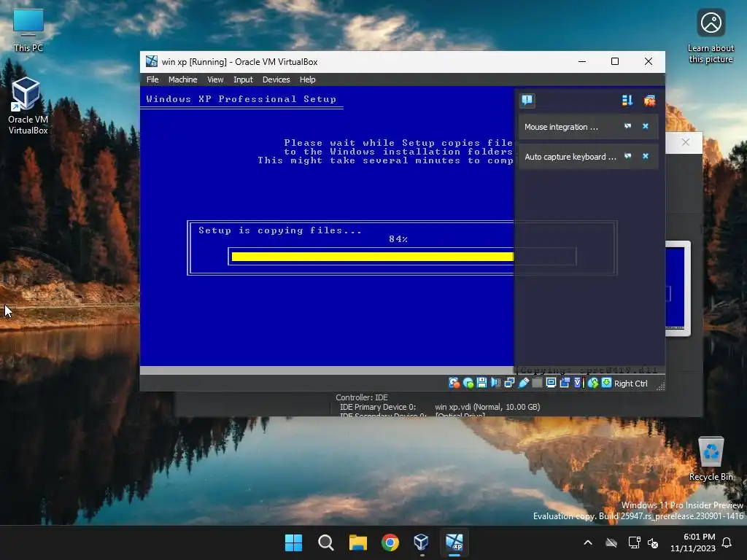Open the Oracle VM VirtualBox desktop shortcut
The image size is (747, 560).
coord(28,106)
